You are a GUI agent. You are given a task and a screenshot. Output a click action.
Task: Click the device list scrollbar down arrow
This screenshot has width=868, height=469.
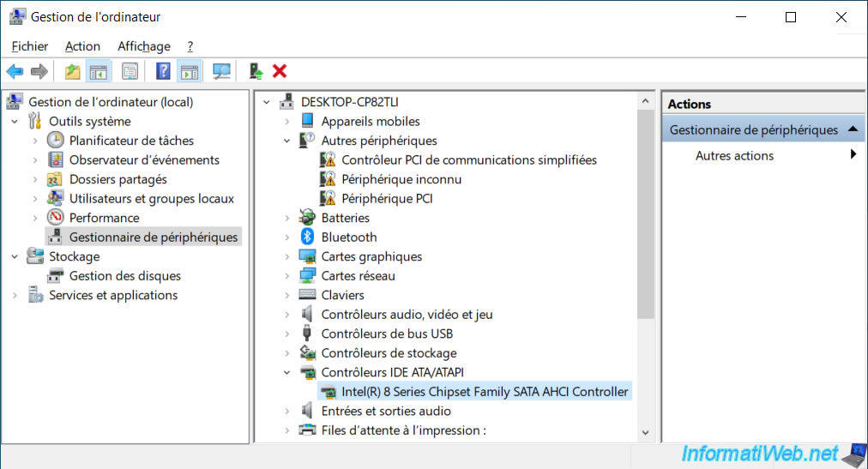tap(645, 432)
